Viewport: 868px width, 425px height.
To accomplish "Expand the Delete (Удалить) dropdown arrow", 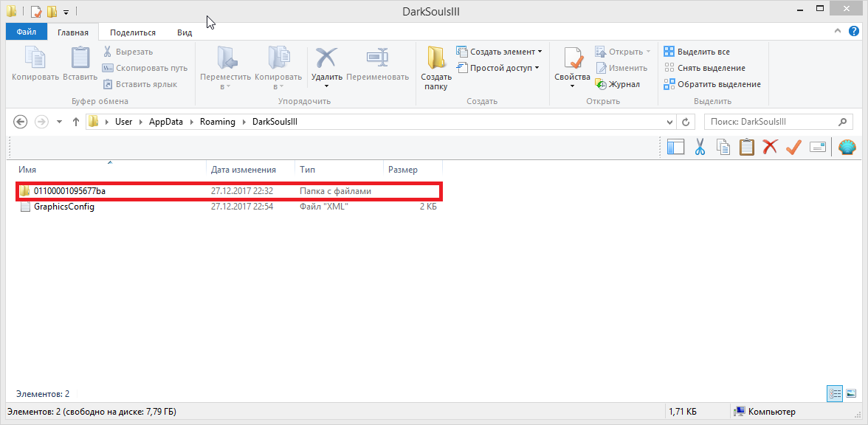I will pyautogui.click(x=326, y=86).
